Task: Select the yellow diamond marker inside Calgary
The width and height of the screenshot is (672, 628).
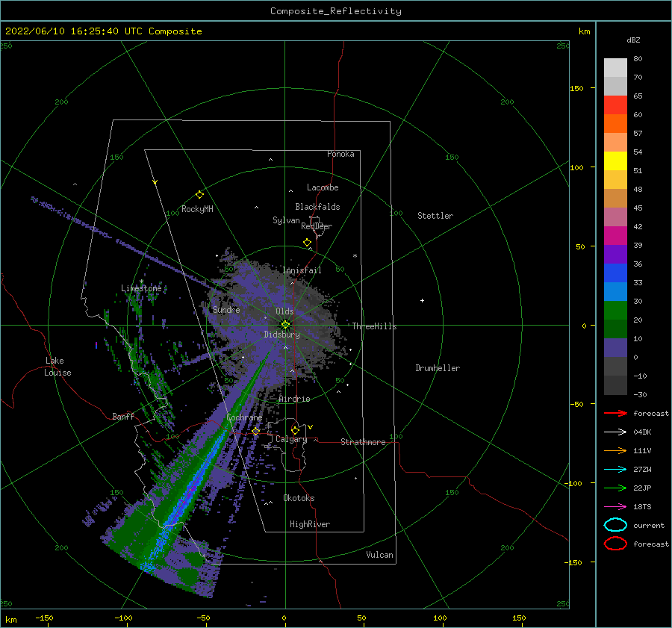Action: [x=295, y=430]
